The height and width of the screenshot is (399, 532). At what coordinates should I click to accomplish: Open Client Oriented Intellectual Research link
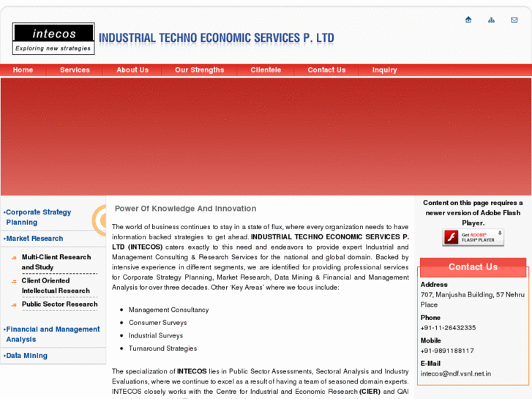[x=56, y=286]
